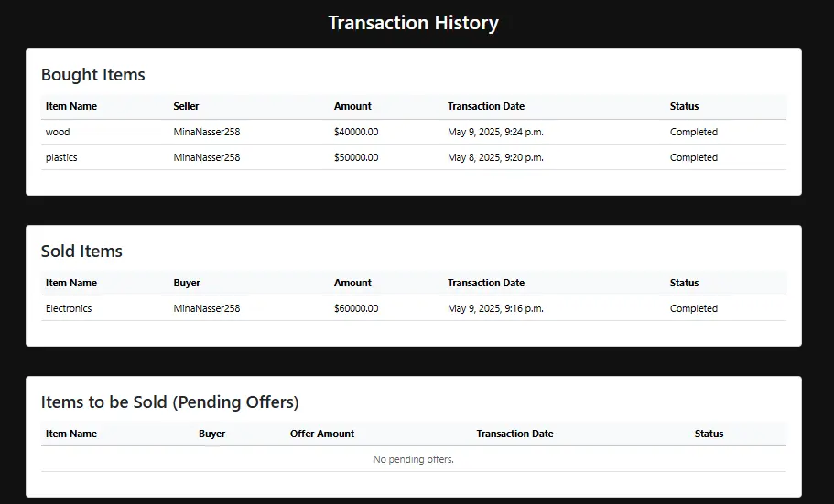Click the Offer Amount column header

click(322, 434)
